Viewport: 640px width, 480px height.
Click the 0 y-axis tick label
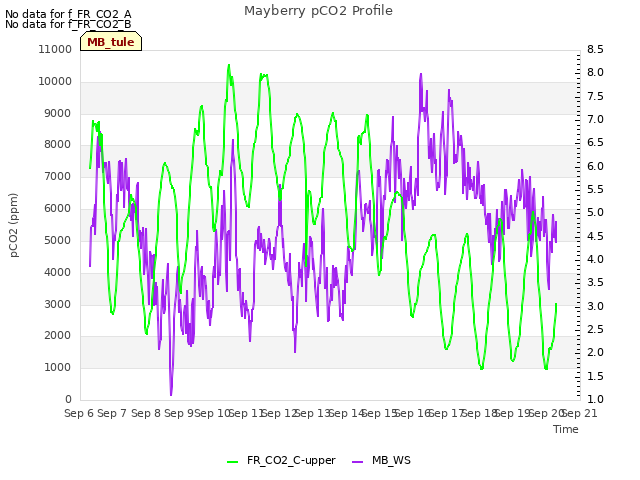coord(68,399)
